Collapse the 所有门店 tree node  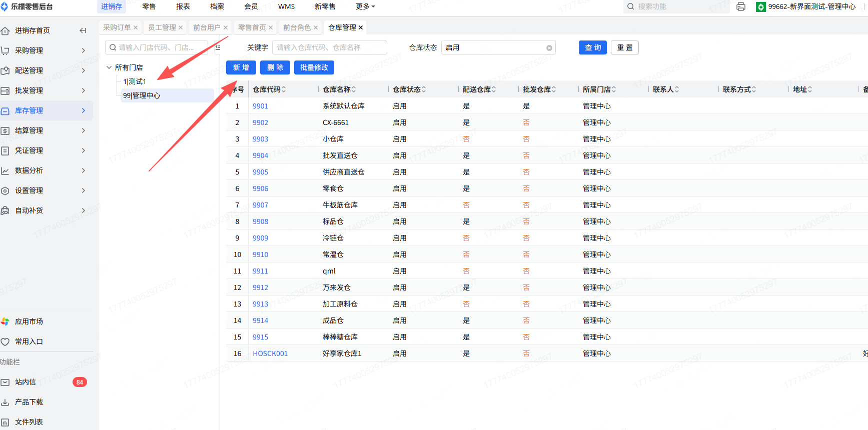pos(109,67)
